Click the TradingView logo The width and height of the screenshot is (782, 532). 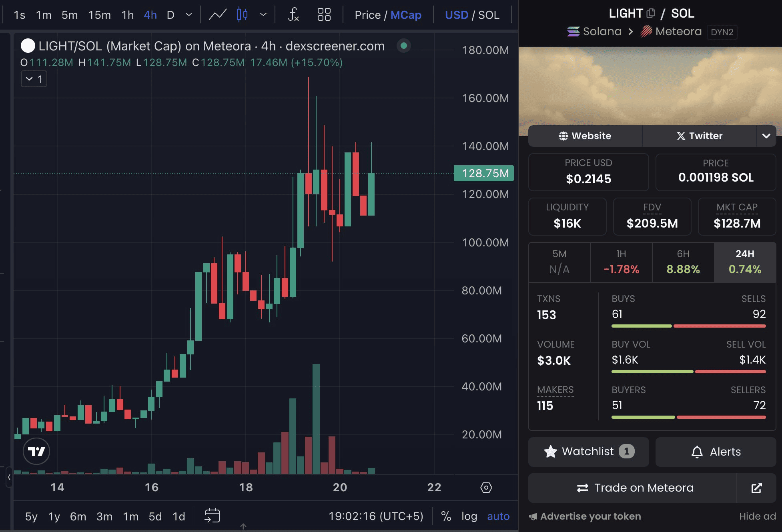(x=36, y=451)
